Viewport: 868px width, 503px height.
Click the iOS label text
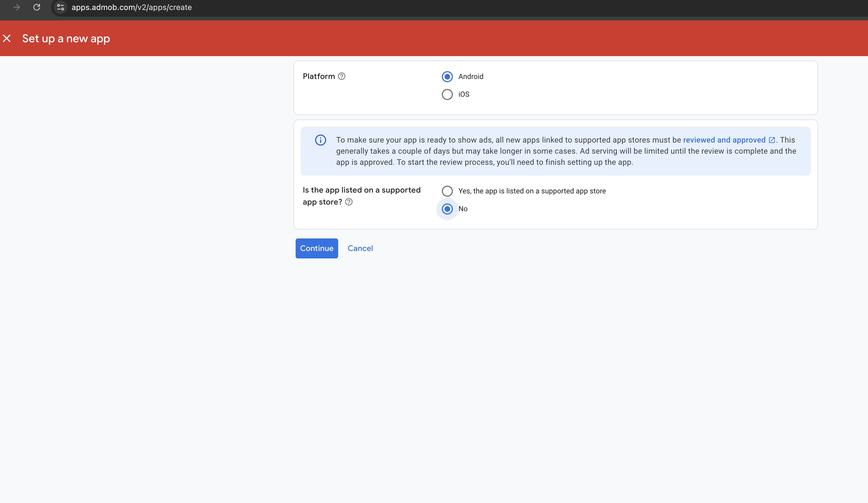tap(464, 94)
